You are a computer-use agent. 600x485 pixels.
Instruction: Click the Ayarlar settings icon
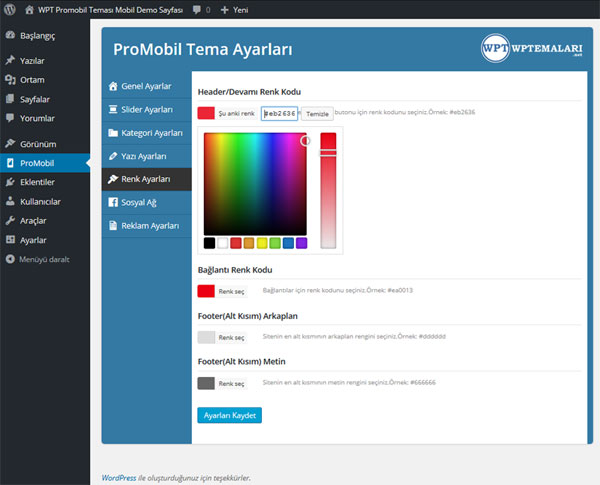tap(10, 240)
